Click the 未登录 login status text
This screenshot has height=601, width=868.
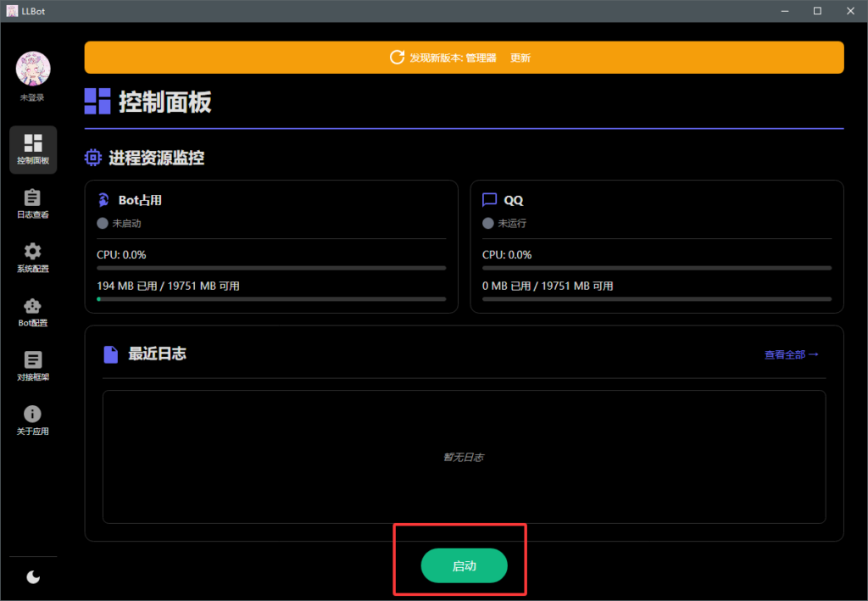(32, 98)
